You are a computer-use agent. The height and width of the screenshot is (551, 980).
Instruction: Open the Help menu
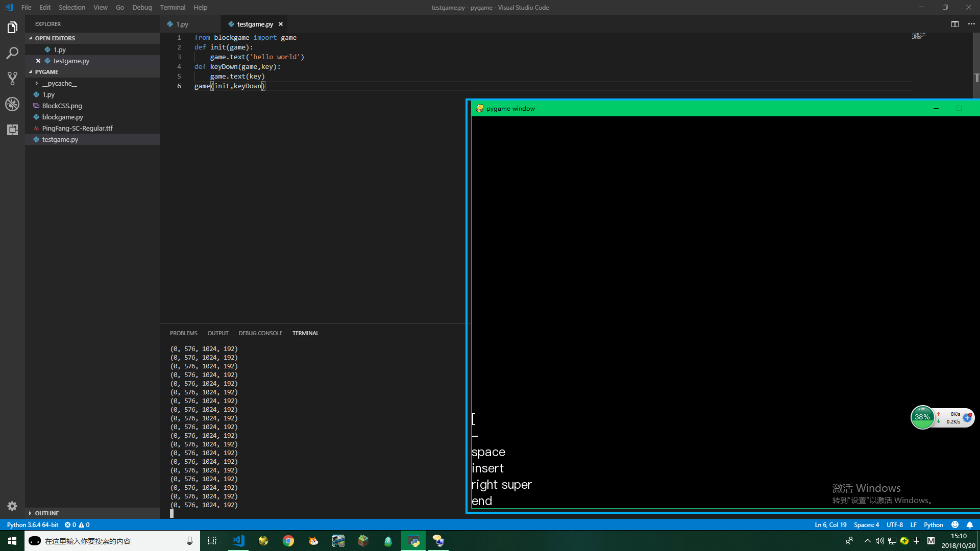(x=201, y=7)
